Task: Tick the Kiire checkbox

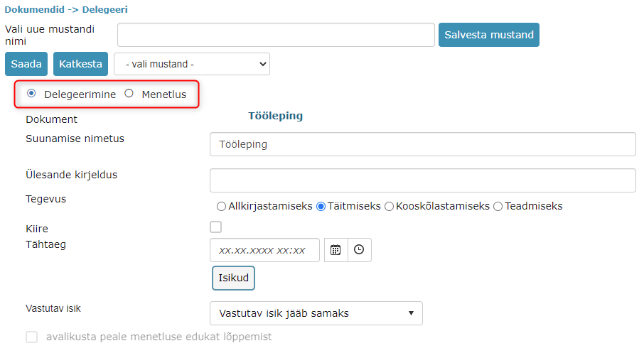Action: coord(215,227)
